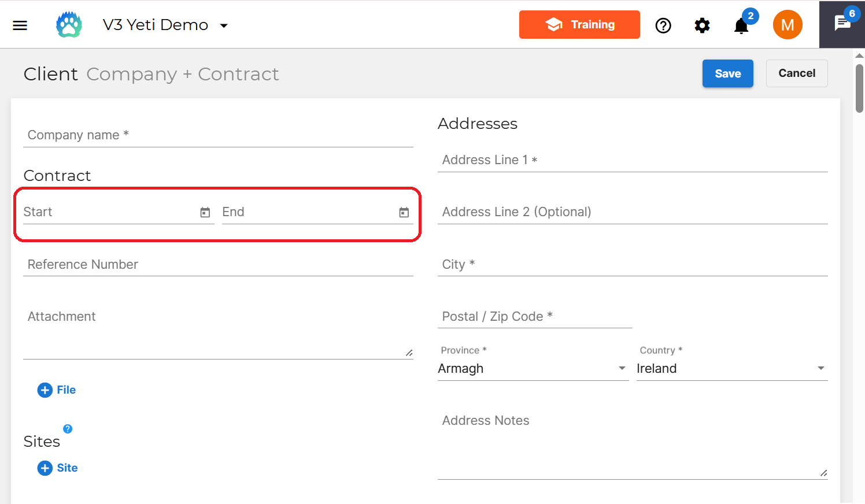
Task: Open the hamburger navigation menu
Action: (x=20, y=25)
